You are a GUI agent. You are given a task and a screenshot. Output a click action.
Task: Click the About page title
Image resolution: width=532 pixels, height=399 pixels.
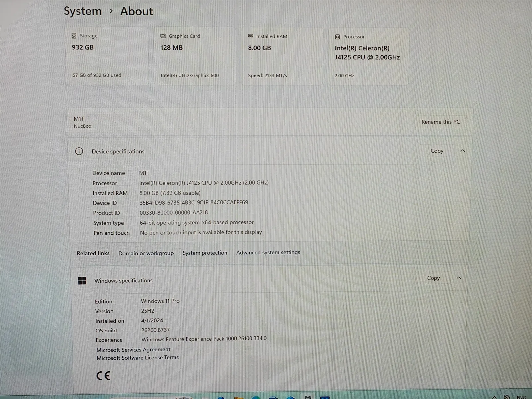coord(137,11)
